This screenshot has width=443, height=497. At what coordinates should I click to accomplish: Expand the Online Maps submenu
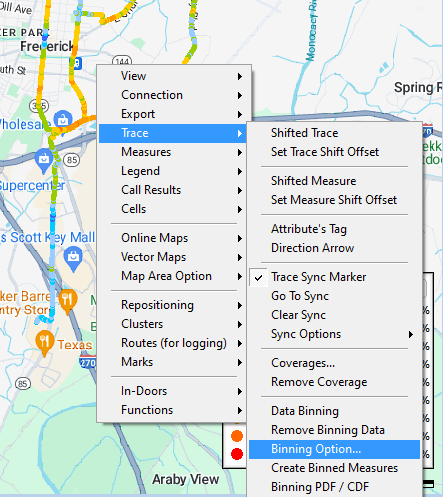point(172,238)
